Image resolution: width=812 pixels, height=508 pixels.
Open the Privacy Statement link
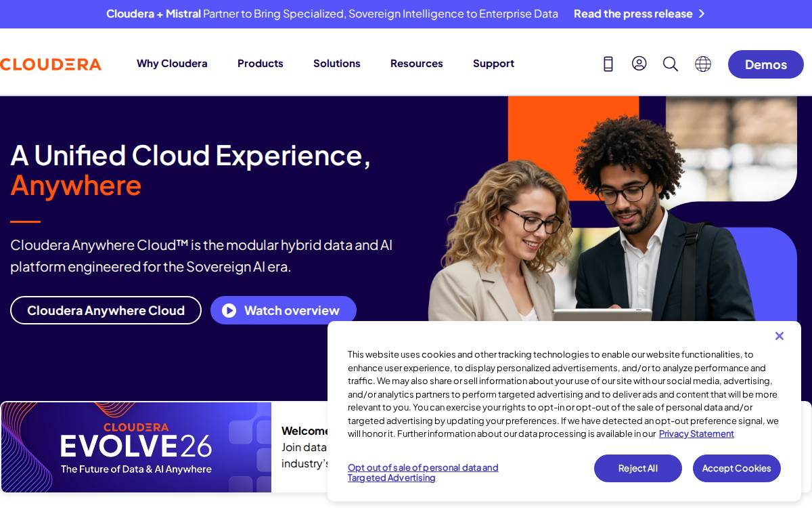tap(696, 434)
